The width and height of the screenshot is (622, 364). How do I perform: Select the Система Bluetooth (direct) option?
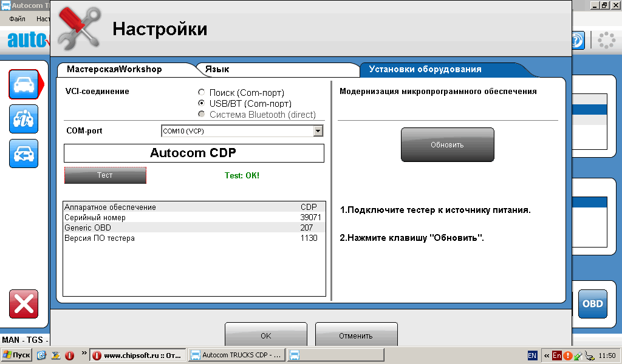click(201, 114)
